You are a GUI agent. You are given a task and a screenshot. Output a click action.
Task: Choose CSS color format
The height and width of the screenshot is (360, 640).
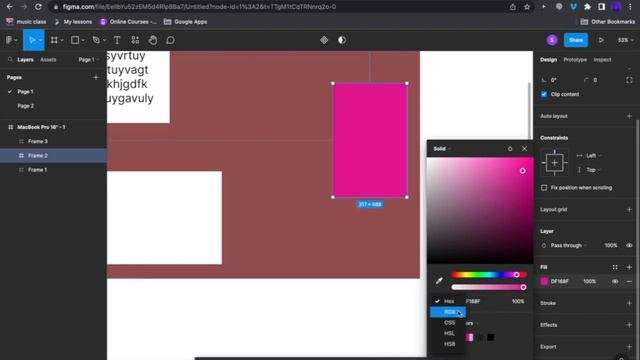[x=448, y=322]
